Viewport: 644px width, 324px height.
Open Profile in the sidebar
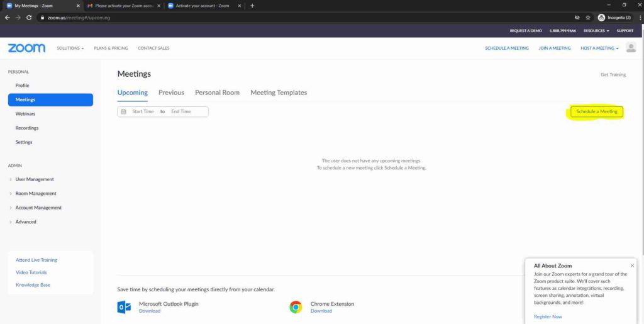(x=22, y=86)
